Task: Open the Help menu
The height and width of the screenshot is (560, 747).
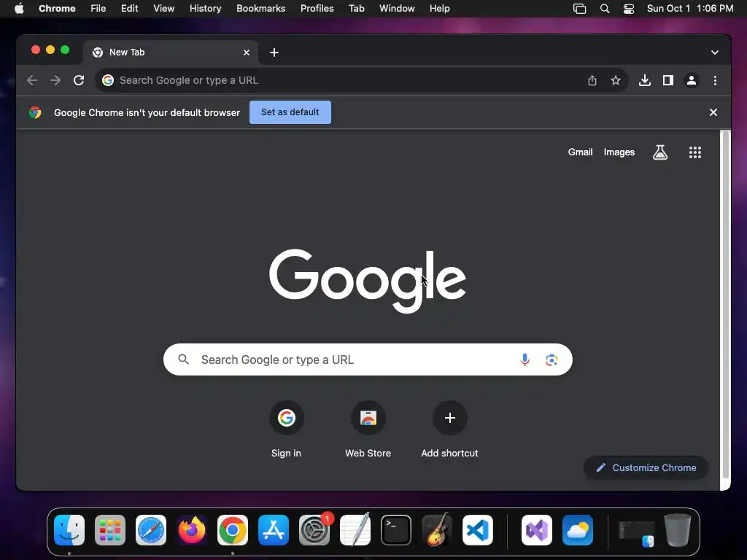Action: click(439, 9)
